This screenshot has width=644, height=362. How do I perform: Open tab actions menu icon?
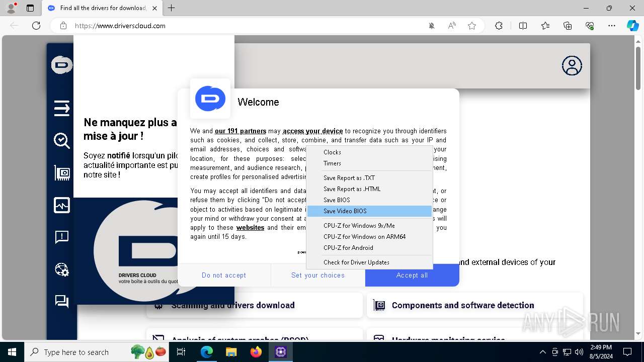pos(30,8)
